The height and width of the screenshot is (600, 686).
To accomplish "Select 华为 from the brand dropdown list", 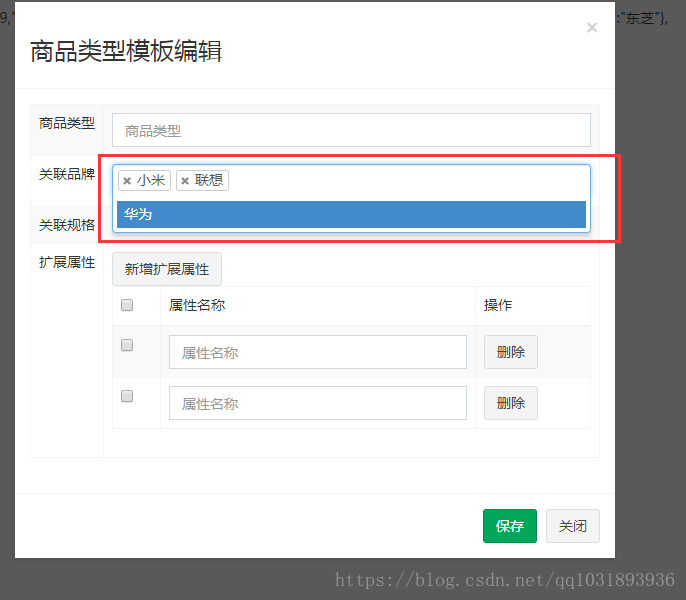I will 351,214.
